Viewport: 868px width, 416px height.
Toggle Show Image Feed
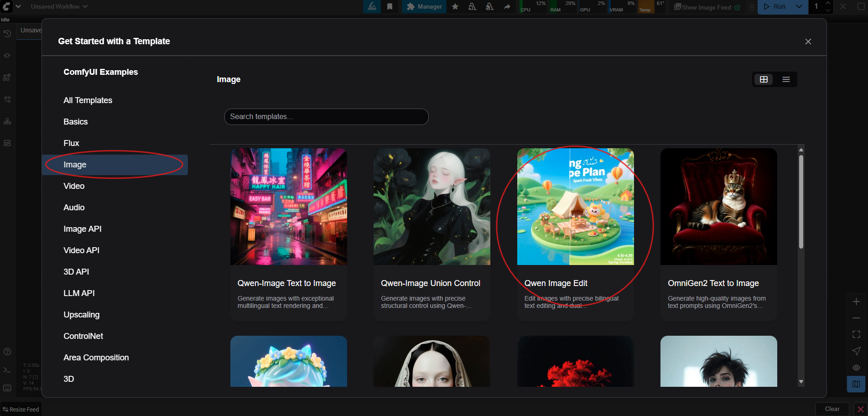pos(707,7)
